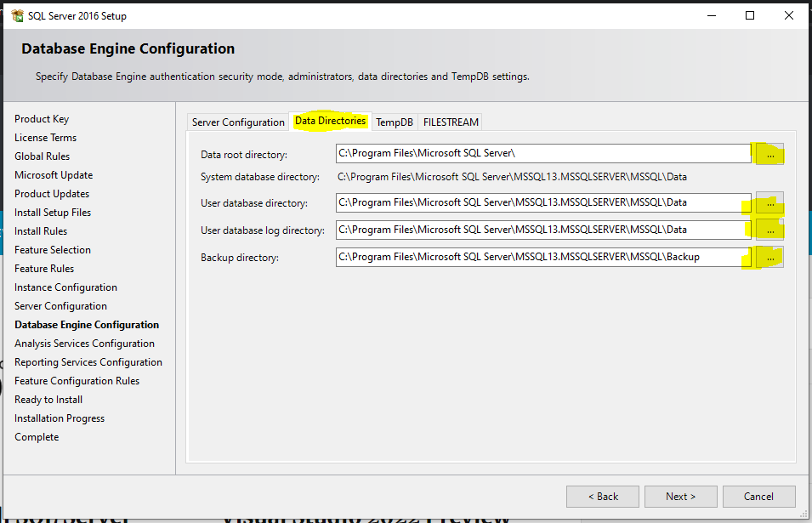
Task: Open the TempDB tab
Action: [395, 122]
